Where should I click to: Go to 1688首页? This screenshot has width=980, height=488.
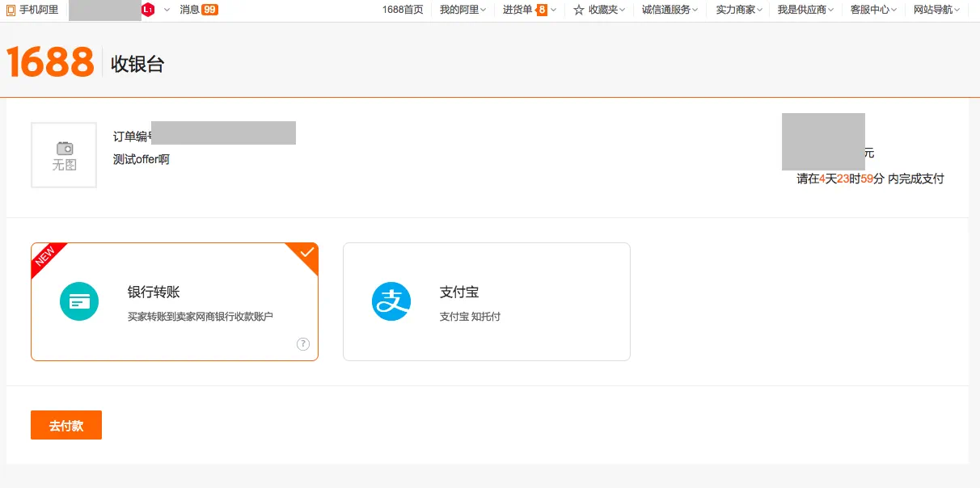pos(403,10)
